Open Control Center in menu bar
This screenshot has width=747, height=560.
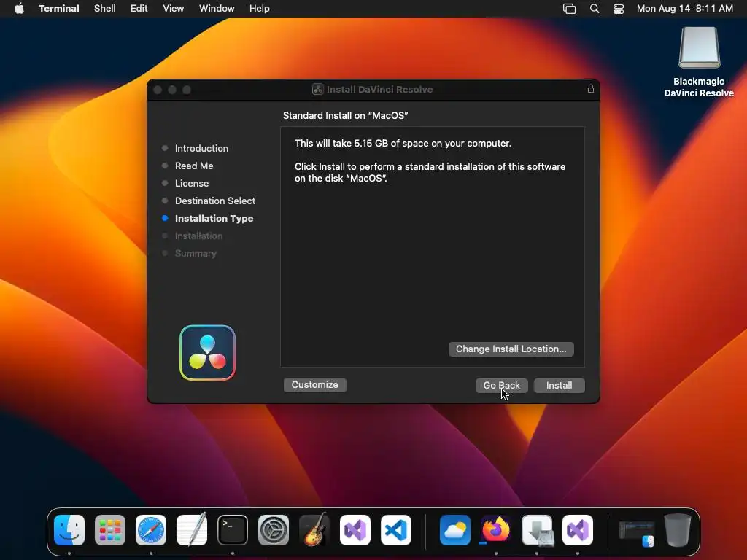[619, 9]
